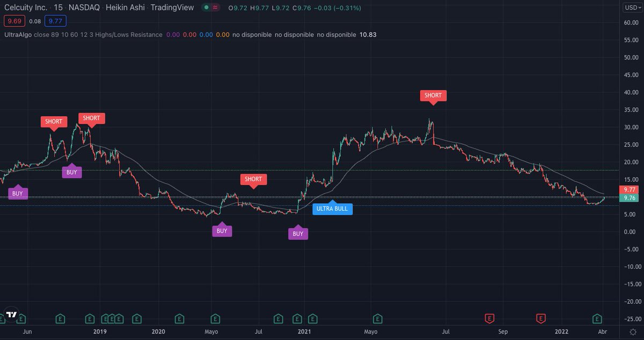Click the TradingView logo on the chart
Image resolution: width=644 pixels, height=340 pixels.
click(12, 315)
